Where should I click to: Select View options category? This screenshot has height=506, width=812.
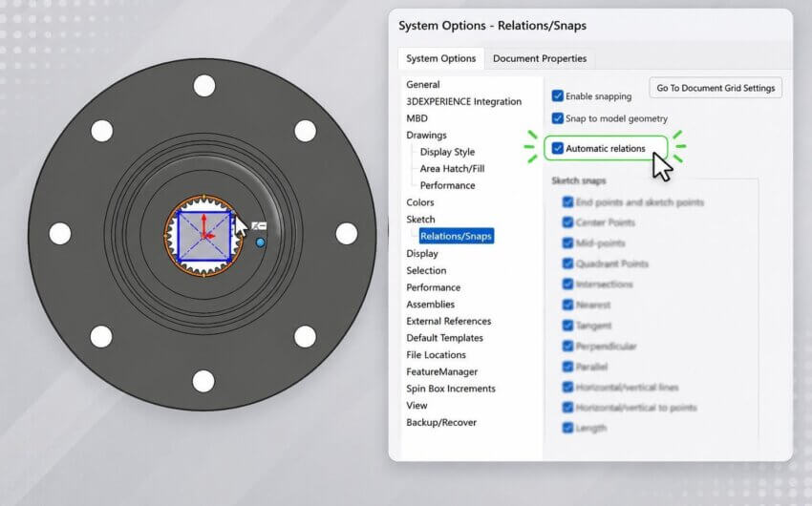[x=417, y=405]
